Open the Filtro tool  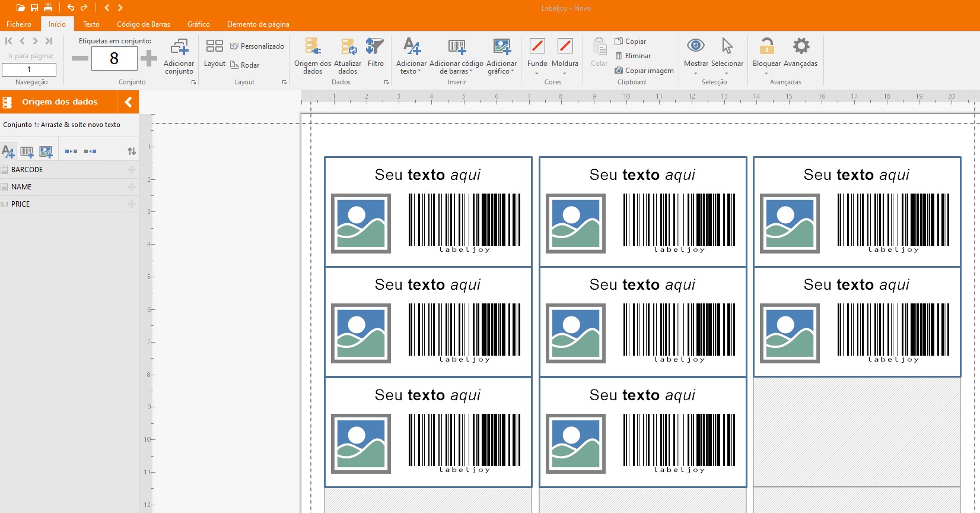coord(375,47)
